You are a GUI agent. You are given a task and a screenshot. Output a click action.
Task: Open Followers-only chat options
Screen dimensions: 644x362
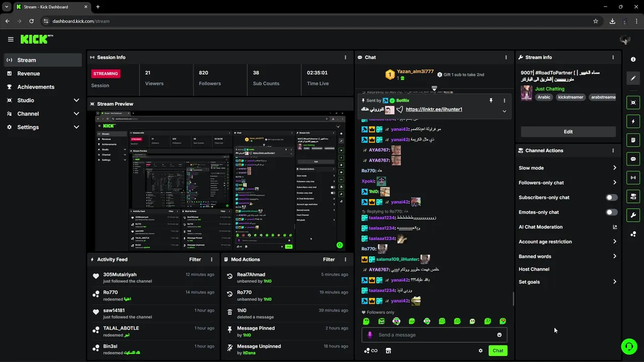click(568, 183)
